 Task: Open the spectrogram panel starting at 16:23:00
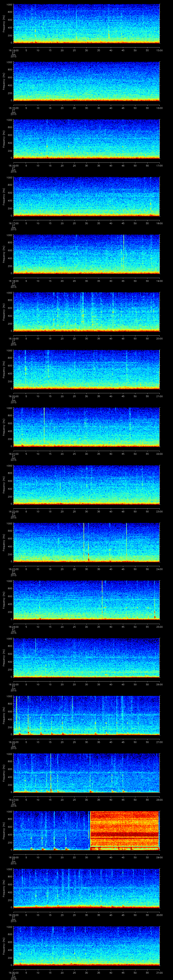tap(86, 542)
